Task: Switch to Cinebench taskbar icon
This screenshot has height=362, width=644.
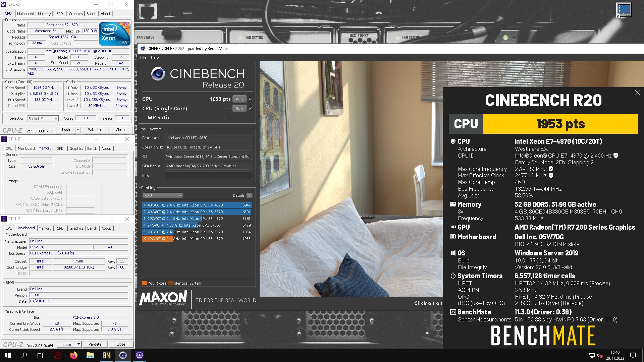Action: [123, 355]
